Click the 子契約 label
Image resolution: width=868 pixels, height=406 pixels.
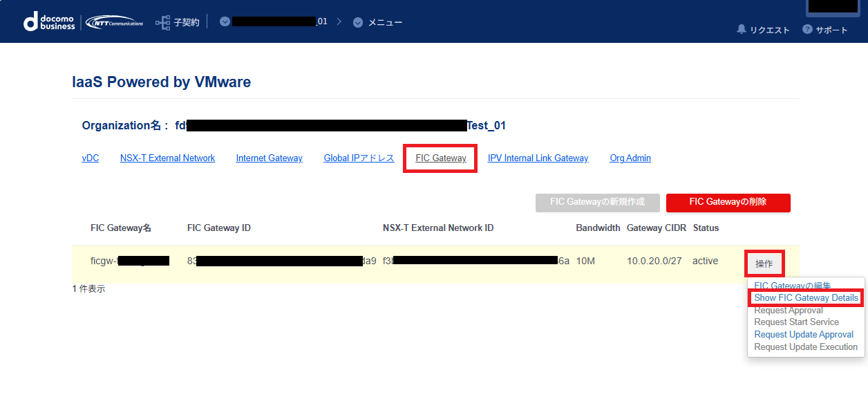pos(186,22)
